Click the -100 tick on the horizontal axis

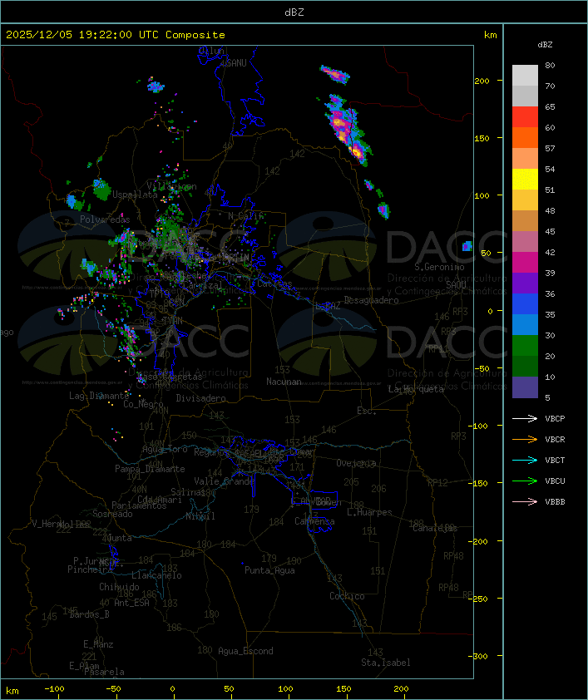54,689
